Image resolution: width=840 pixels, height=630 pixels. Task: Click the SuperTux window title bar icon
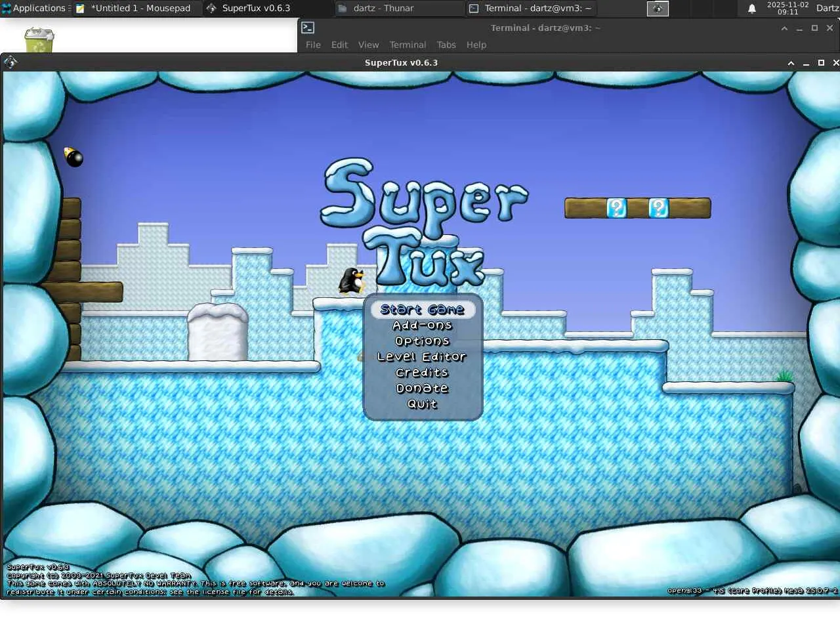tap(10, 62)
